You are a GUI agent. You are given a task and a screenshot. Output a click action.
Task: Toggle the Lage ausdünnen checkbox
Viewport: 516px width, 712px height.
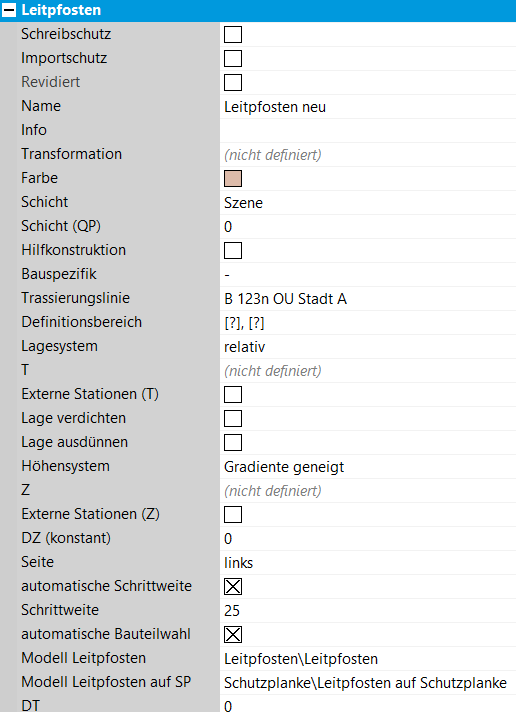point(233,443)
